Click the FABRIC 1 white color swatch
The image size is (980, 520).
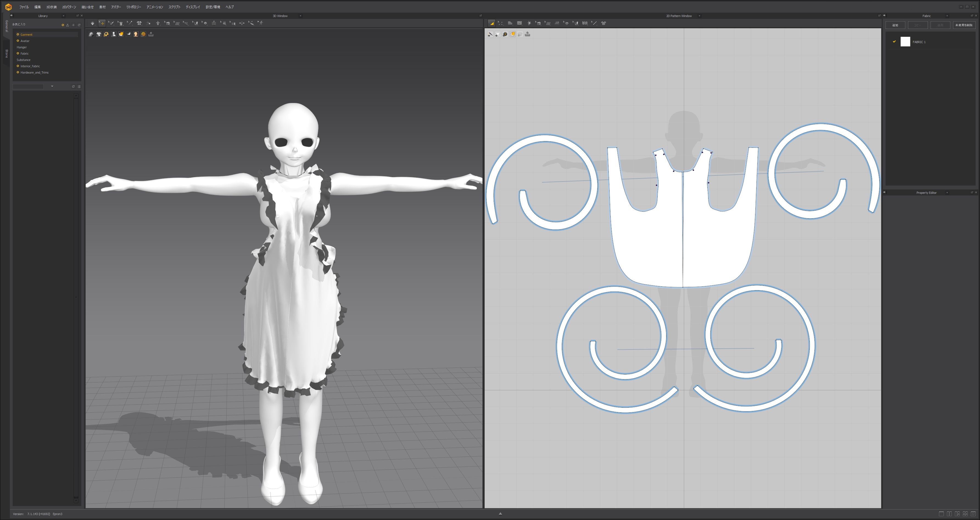pos(905,42)
